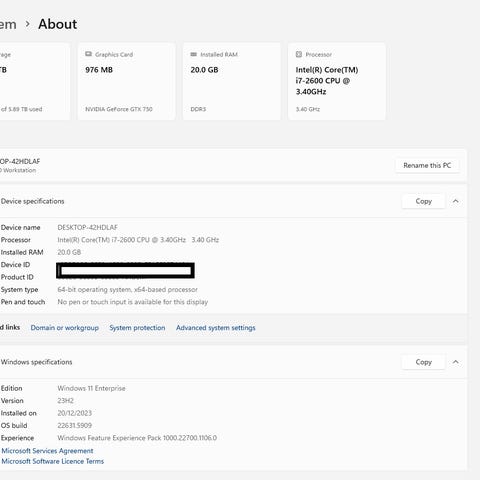Open the Advanced system settings link

click(x=216, y=328)
